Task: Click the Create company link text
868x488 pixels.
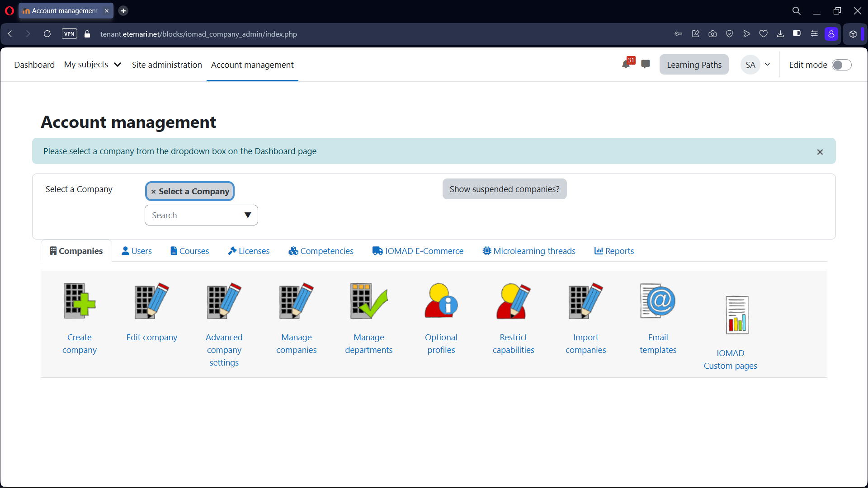Action: (80, 343)
